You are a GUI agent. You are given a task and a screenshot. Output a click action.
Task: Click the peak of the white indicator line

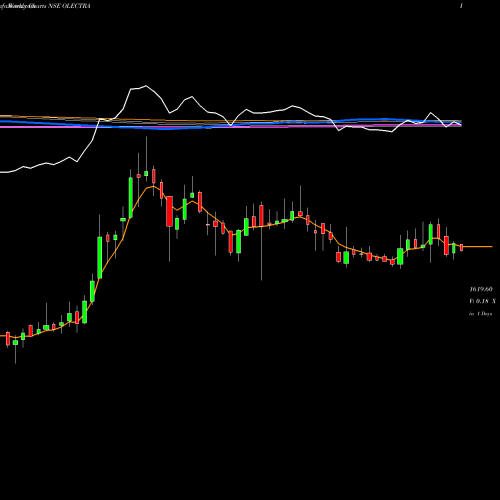tap(146, 86)
